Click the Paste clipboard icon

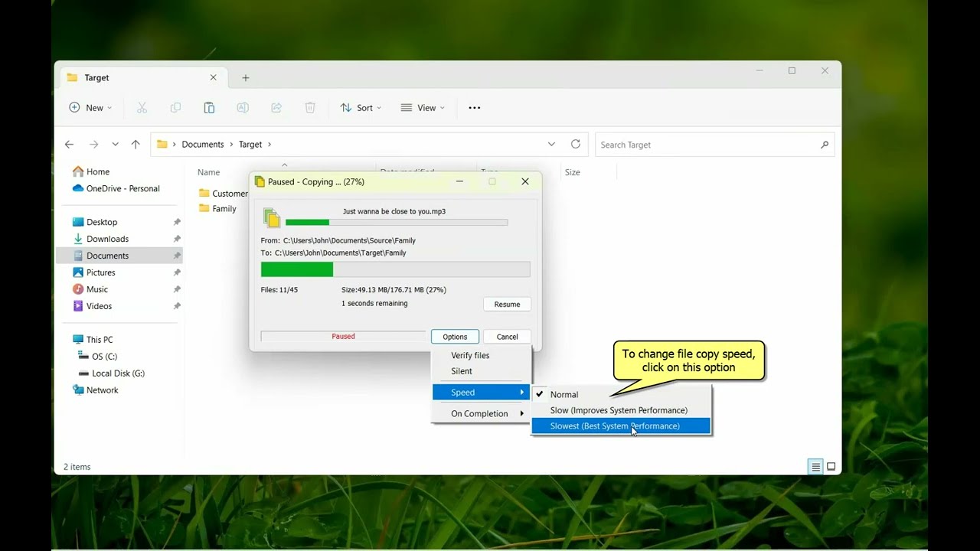(x=209, y=108)
